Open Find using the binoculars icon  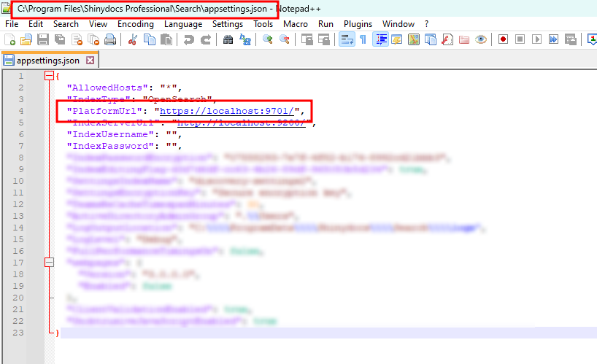228,39
